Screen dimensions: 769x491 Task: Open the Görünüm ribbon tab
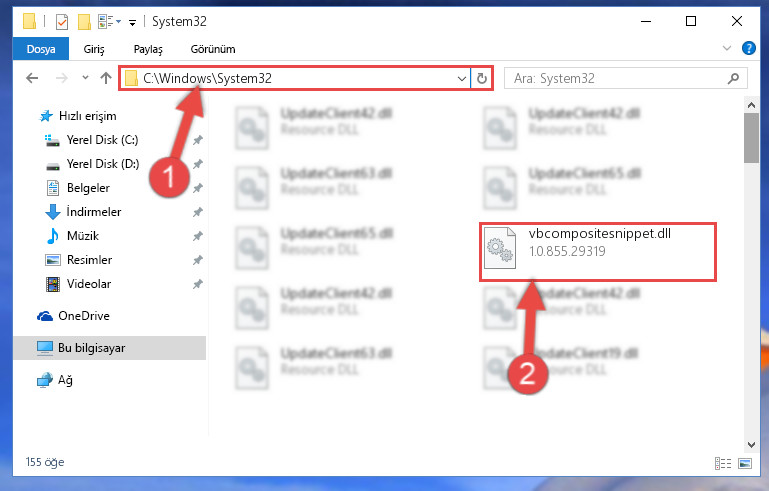click(x=213, y=49)
